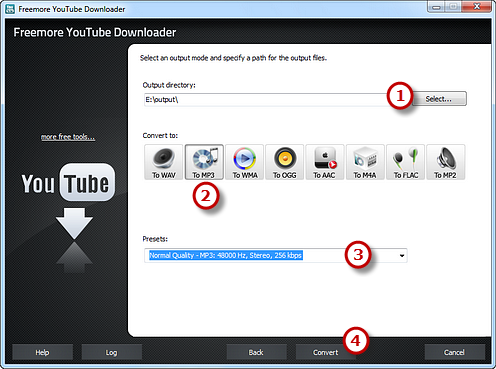496x369 pixels.
Task: Follow the more free tools... link
Action: point(68,137)
